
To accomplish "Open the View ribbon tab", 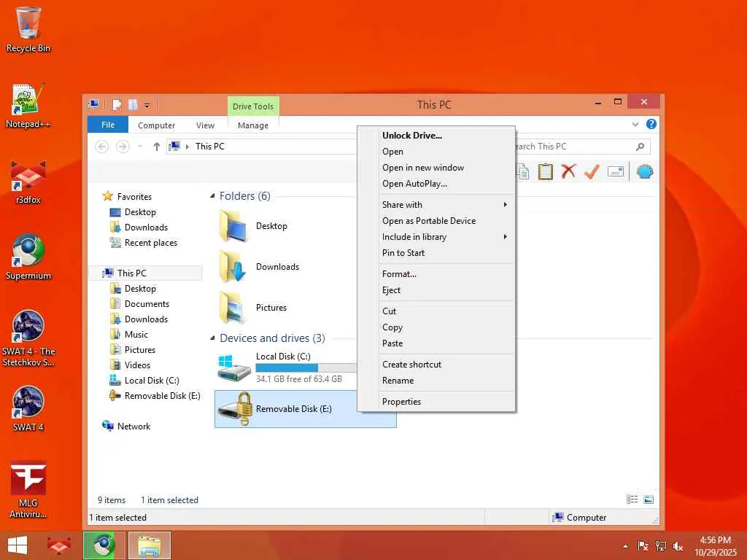I will point(205,125).
